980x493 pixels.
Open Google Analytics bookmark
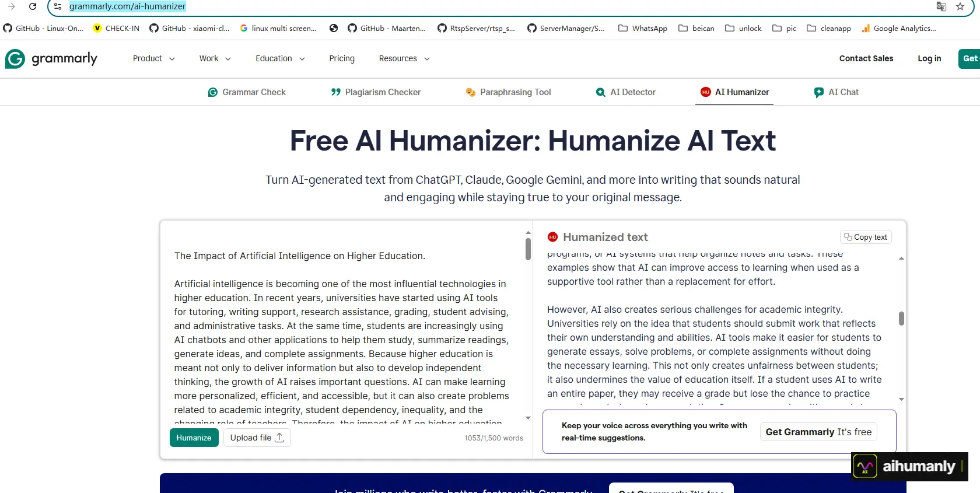pos(899,28)
